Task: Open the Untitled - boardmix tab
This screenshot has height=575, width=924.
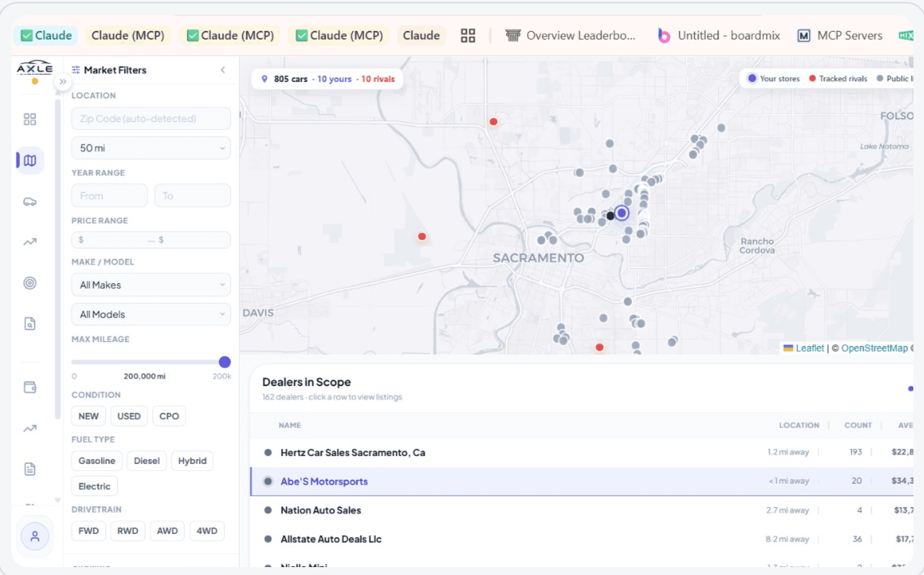Action: 719,35
